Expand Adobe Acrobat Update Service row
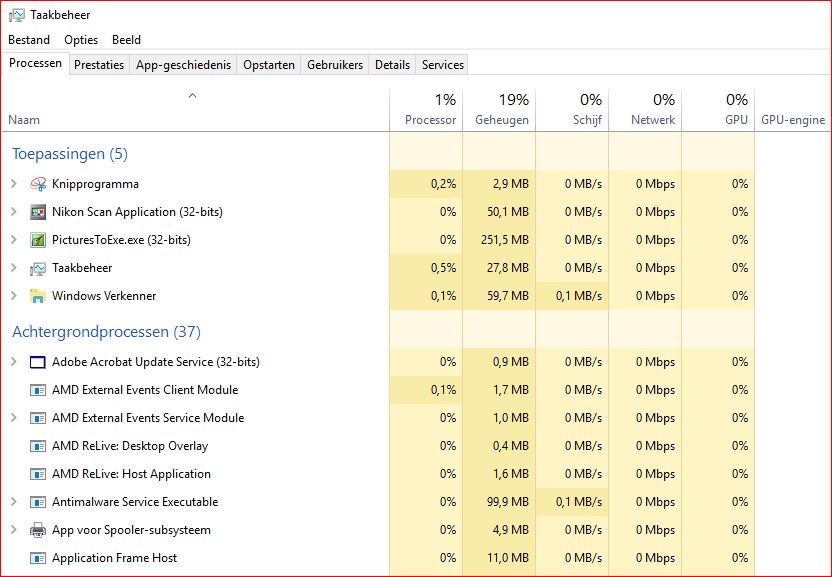This screenshot has width=832, height=577. 14,361
